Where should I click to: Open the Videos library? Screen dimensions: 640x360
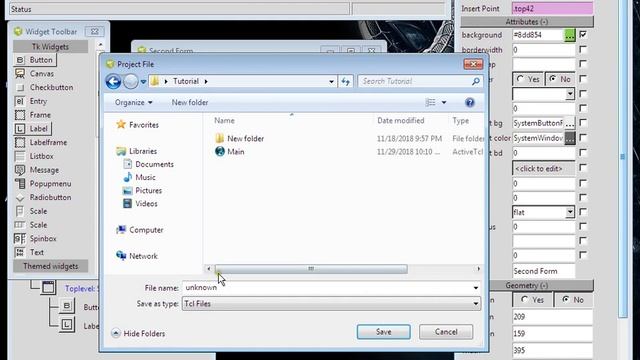pos(140,203)
